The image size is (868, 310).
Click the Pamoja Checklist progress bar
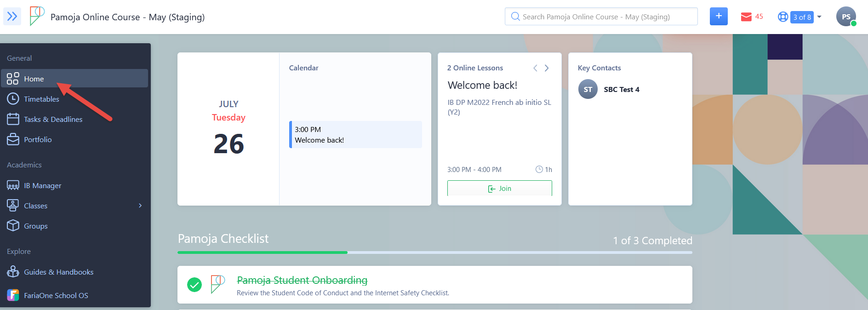click(435, 253)
